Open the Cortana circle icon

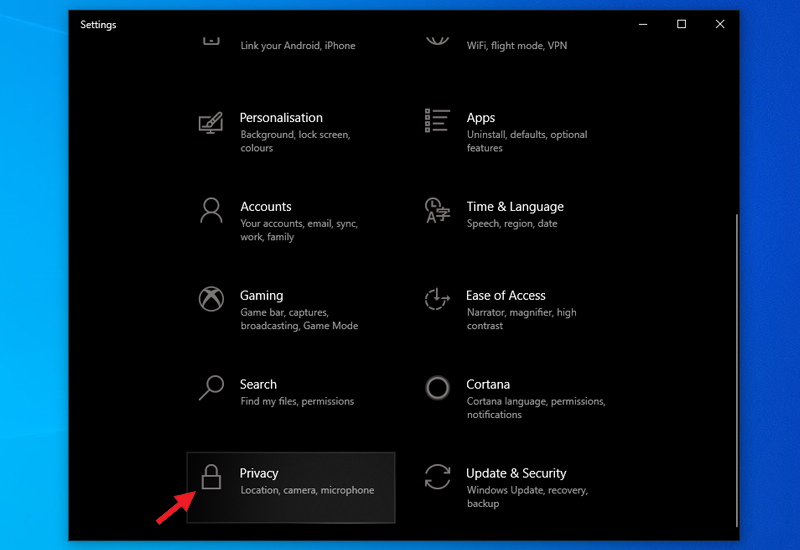pyautogui.click(x=437, y=388)
